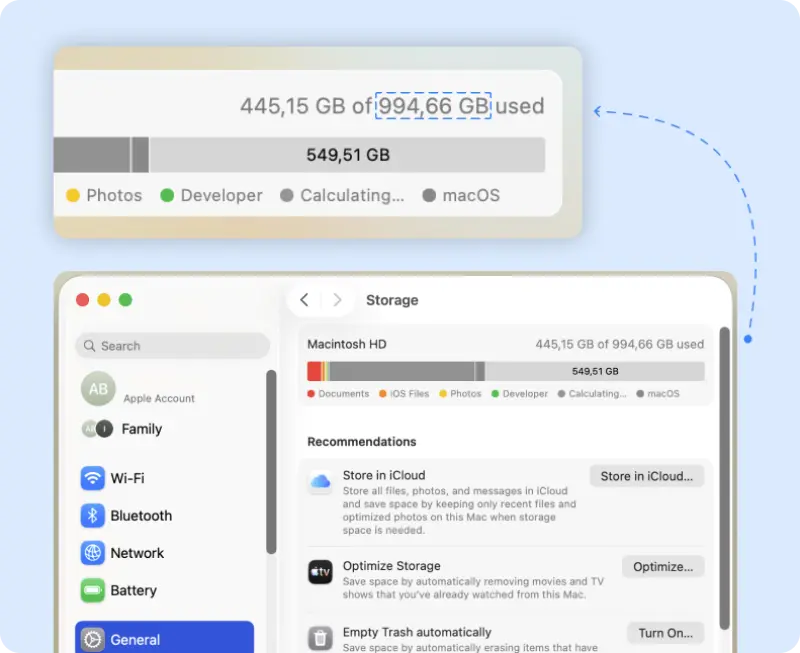The width and height of the screenshot is (800, 653).
Task: Click the Storage pane vertical scrollbar
Action: pyautogui.click(x=724, y=478)
